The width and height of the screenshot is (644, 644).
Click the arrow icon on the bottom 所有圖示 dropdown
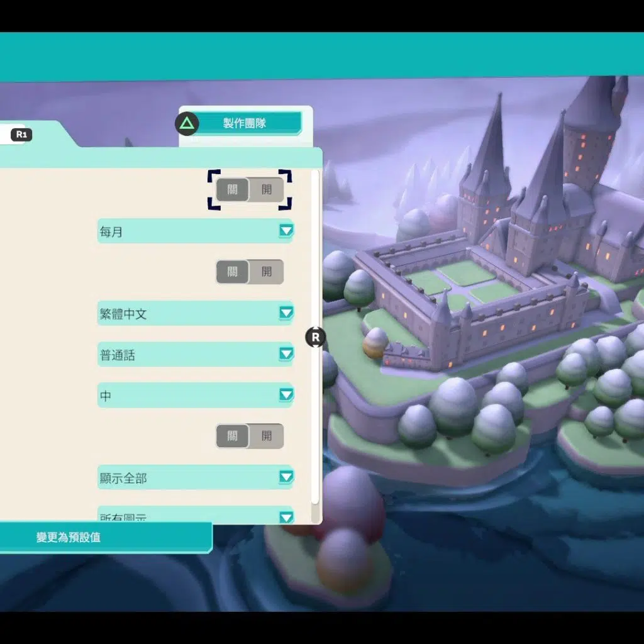[x=286, y=518]
